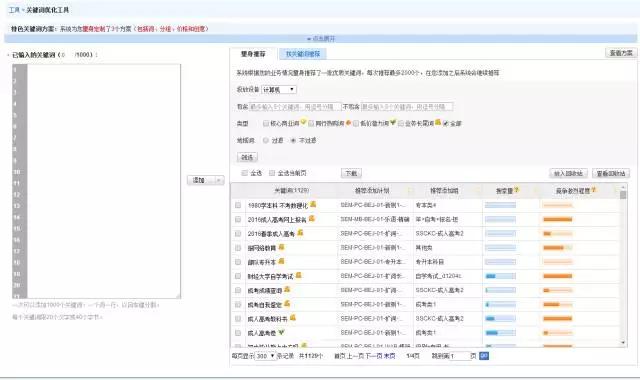
Task: Click the yellow tag icon after 业务长尾词
Action: [x=438, y=122]
